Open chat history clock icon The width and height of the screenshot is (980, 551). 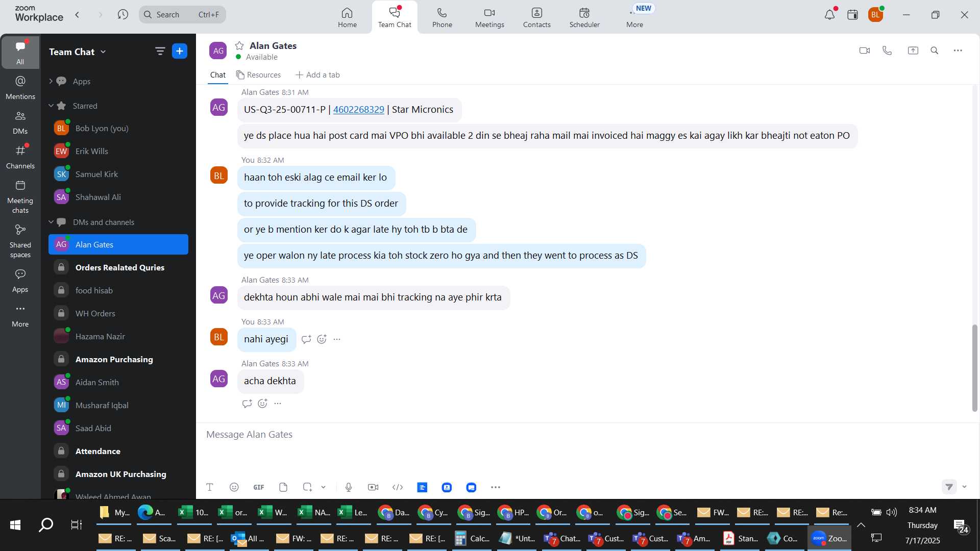pos(122,14)
